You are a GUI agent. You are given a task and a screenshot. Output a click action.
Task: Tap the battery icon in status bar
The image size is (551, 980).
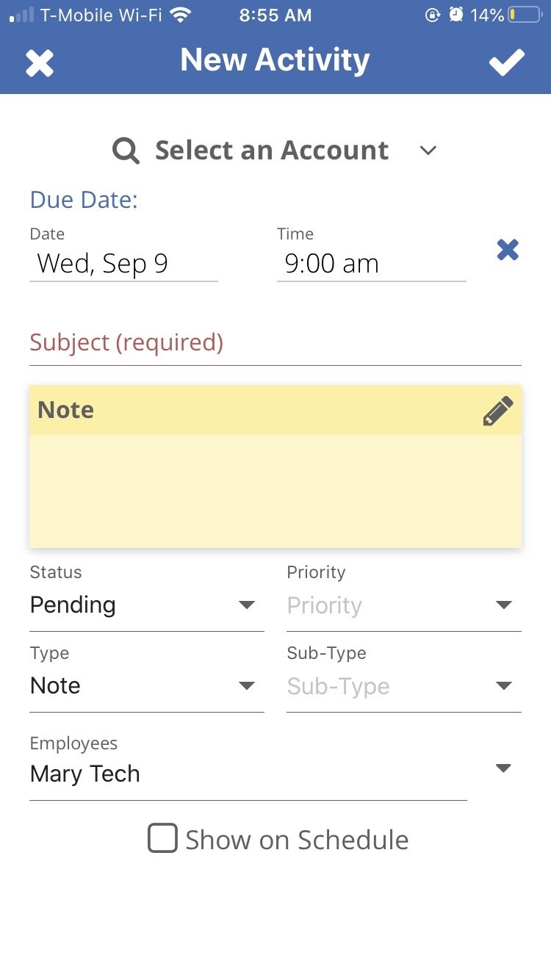tap(525, 15)
